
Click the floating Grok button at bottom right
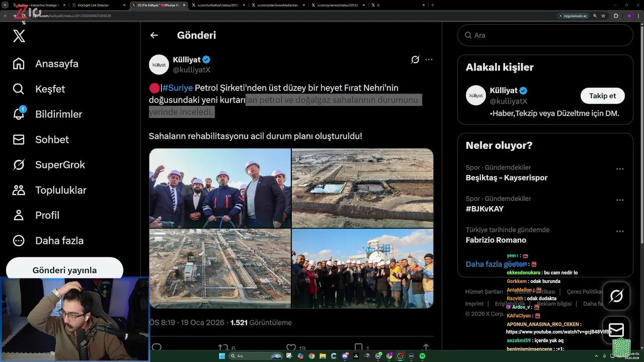616,296
